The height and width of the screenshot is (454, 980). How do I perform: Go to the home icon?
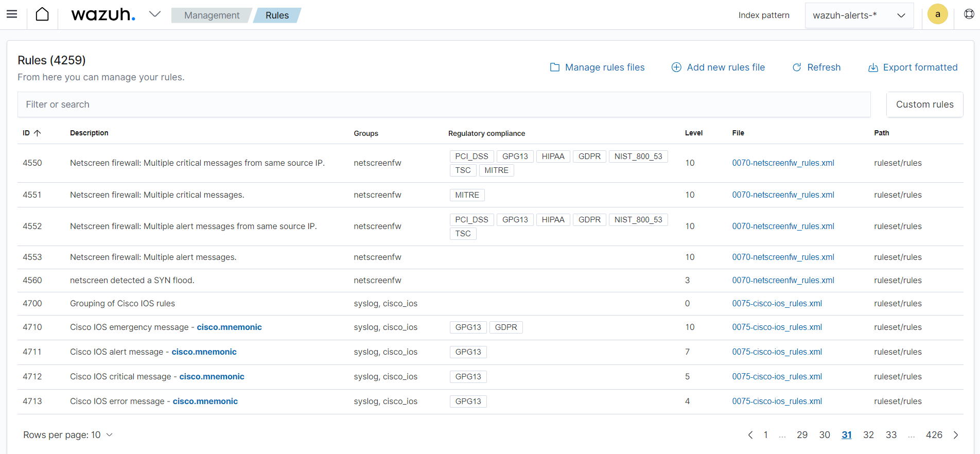coord(42,14)
